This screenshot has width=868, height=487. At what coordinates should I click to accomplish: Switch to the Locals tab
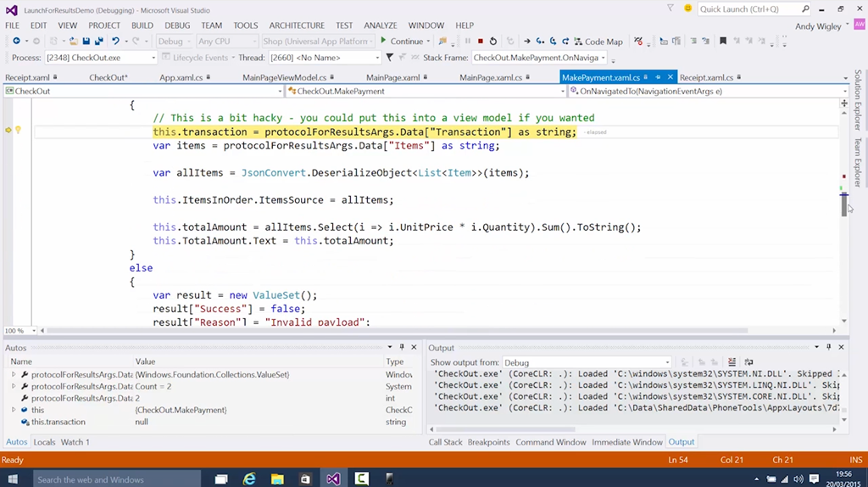click(44, 442)
